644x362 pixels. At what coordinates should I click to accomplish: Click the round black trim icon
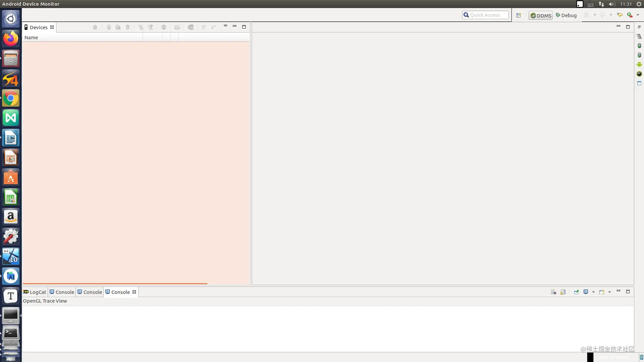pyautogui.click(x=639, y=74)
